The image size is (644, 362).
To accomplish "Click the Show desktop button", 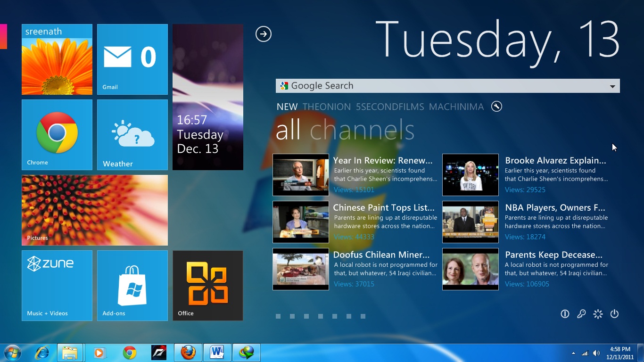I will [x=641, y=353].
